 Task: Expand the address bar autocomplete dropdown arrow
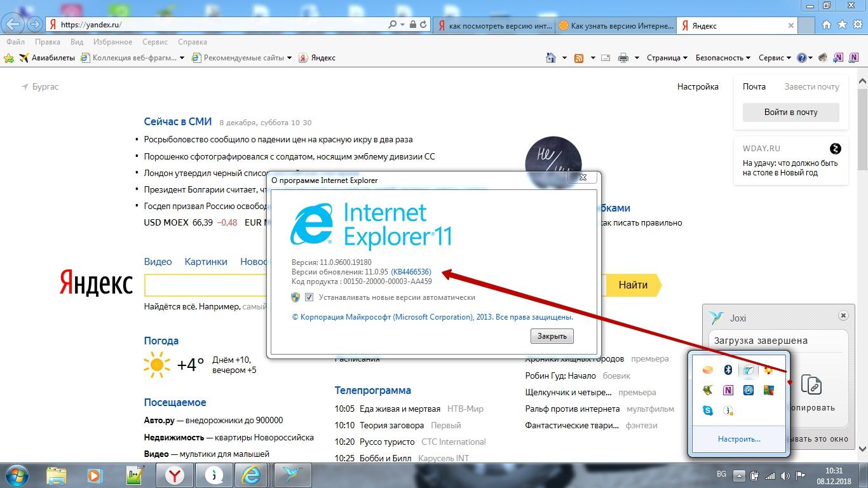pos(402,25)
